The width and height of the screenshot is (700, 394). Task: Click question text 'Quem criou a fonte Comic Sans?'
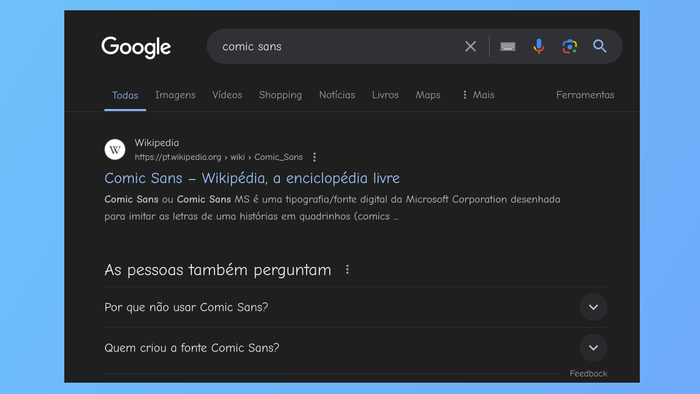coord(192,348)
